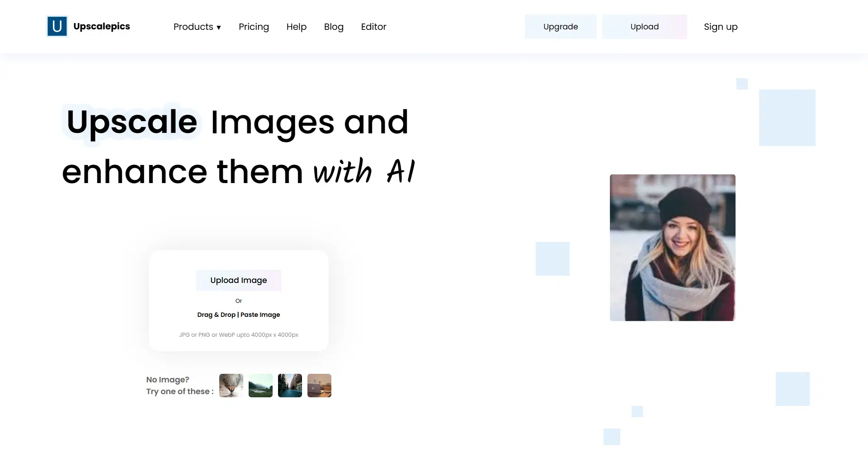This screenshot has width=868, height=452.
Task: Click the highlighted Upscale heading word
Action: pos(132,122)
